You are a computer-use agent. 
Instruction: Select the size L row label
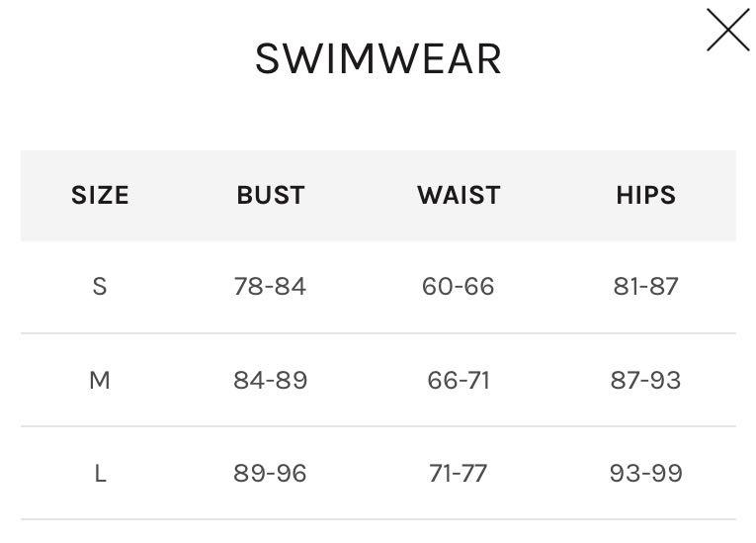pos(100,474)
